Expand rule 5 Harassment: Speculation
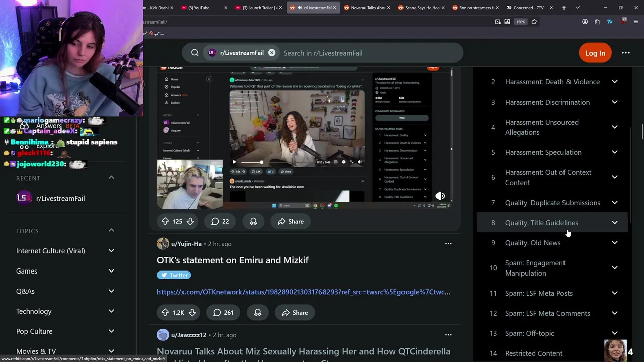 (x=552, y=152)
